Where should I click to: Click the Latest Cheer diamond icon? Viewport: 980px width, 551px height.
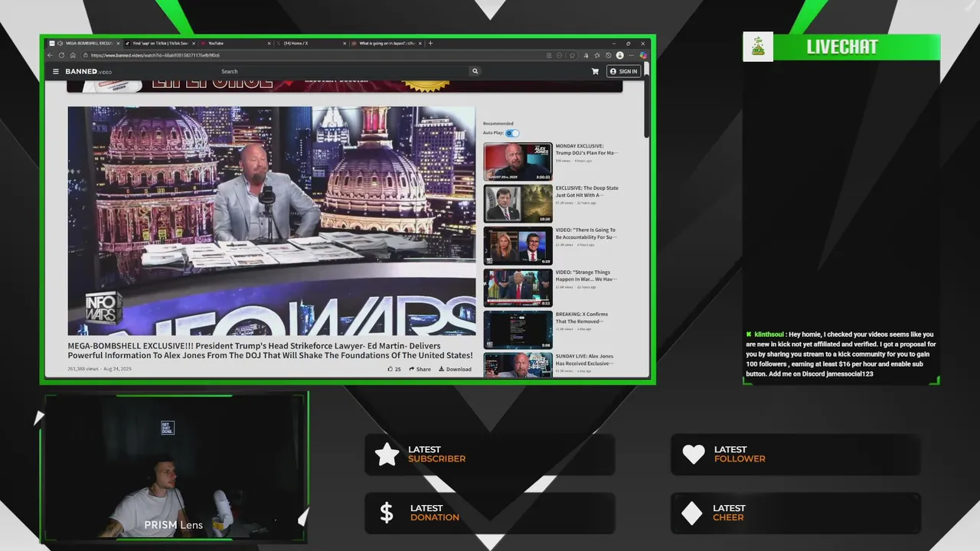[x=692, y=513]
